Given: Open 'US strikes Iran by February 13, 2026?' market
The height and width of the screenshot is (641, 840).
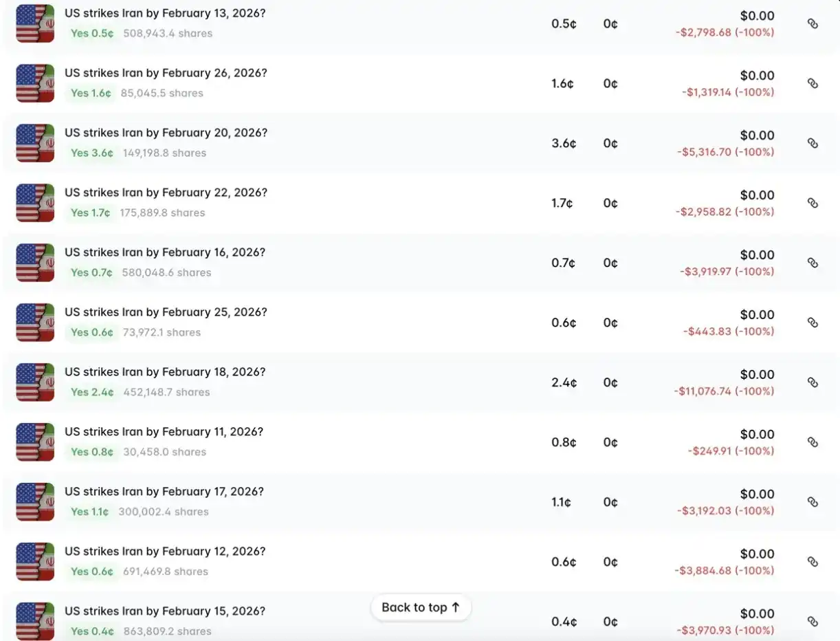Looking at the screenshot, I should tap(166, 13).
